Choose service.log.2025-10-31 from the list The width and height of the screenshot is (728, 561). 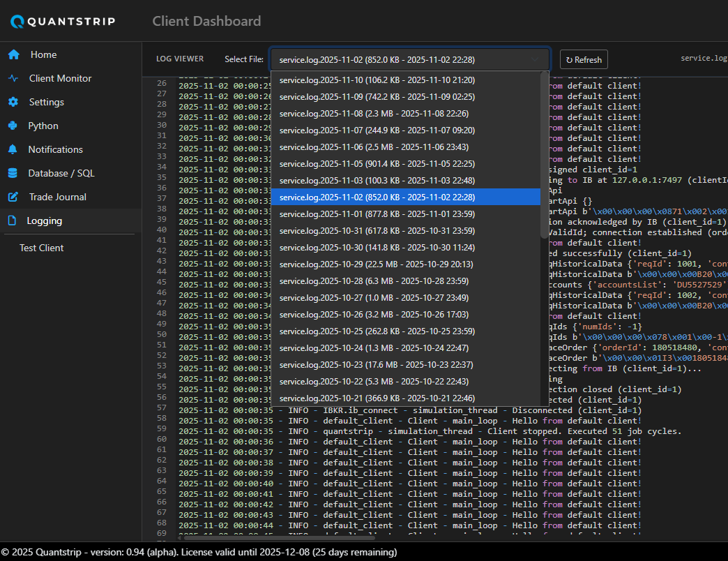pos(406,230)
